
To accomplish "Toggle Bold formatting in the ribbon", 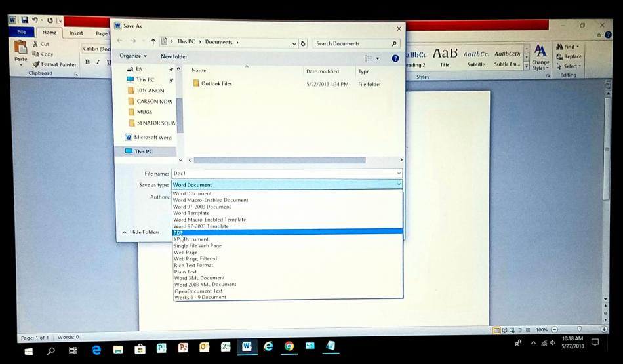I will pos(87,62).
